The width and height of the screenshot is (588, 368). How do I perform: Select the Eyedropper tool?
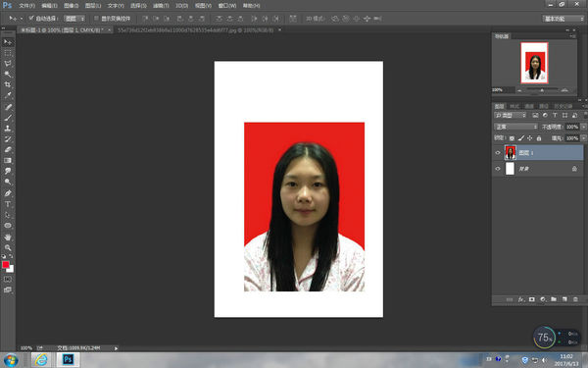tap(8, 95)
